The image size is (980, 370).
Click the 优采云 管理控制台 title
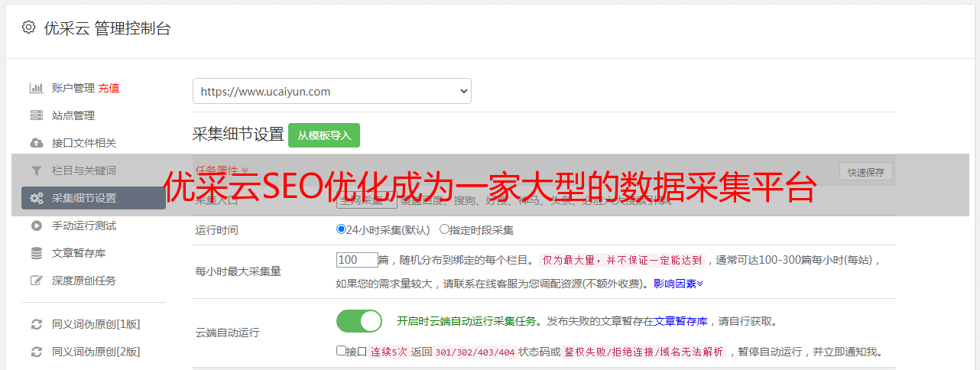click(x=107, y=28)
